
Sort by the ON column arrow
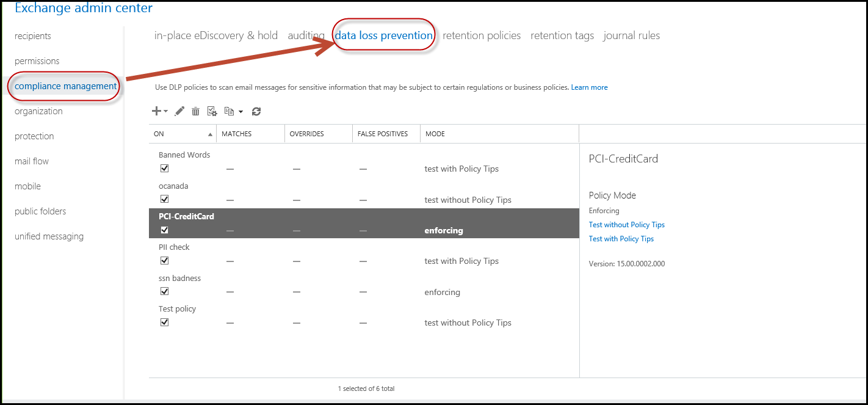click(210, 134)
